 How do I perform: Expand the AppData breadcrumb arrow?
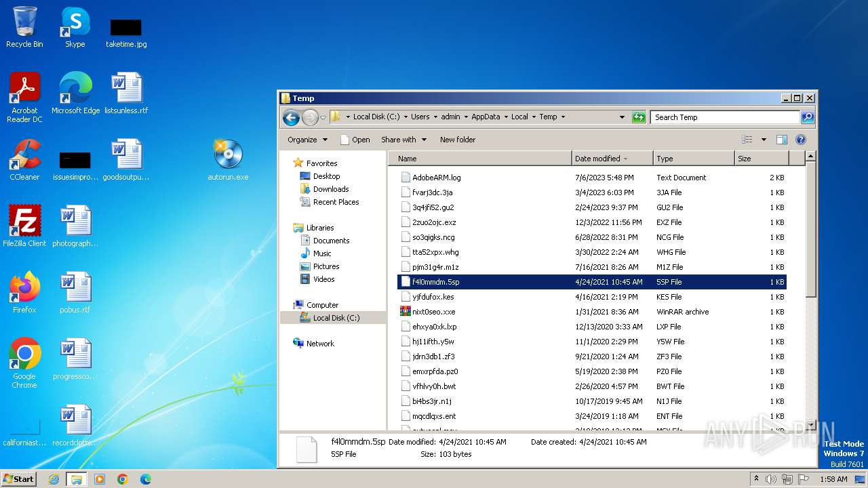click(505, 117)
